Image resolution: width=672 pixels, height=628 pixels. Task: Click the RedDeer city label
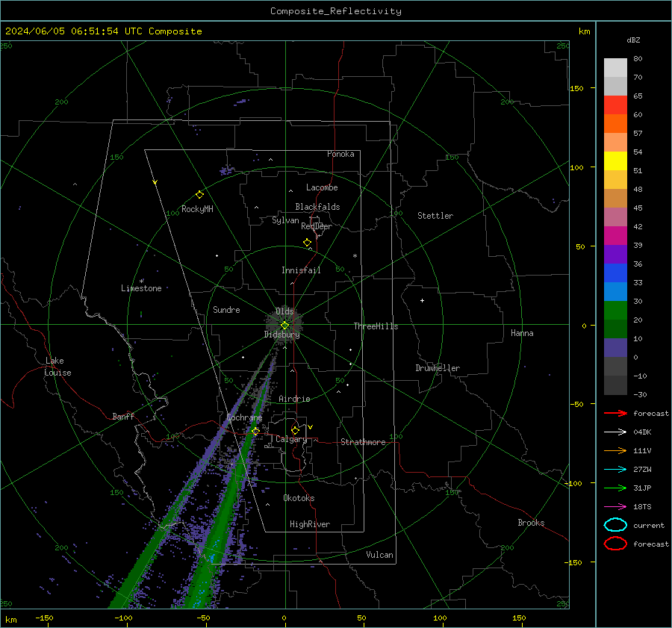tap(317, 226)
